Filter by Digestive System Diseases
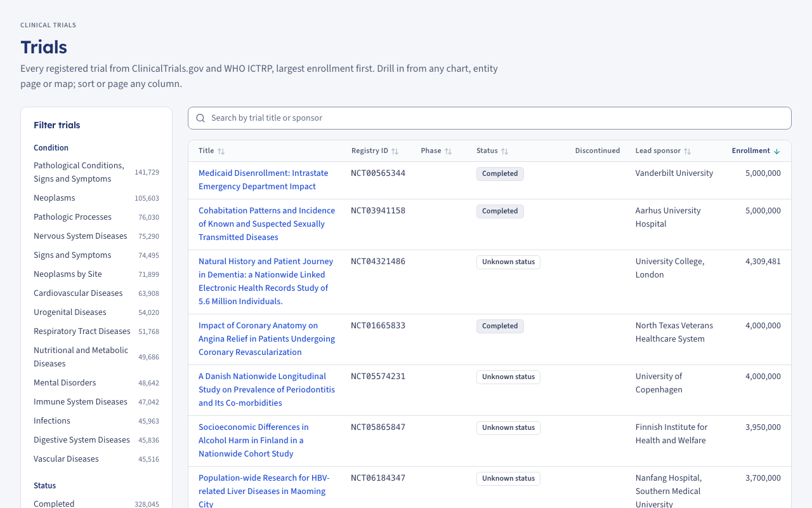Viewport: 812px width, 508px height. (x=96, y=440)
